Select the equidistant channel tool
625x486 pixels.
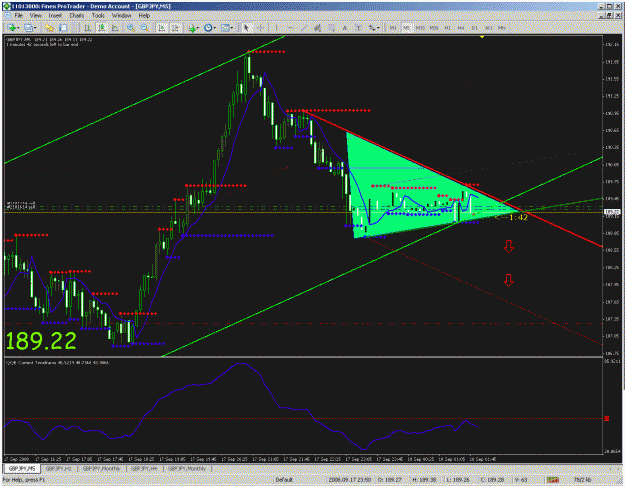[x=317, y=28]
